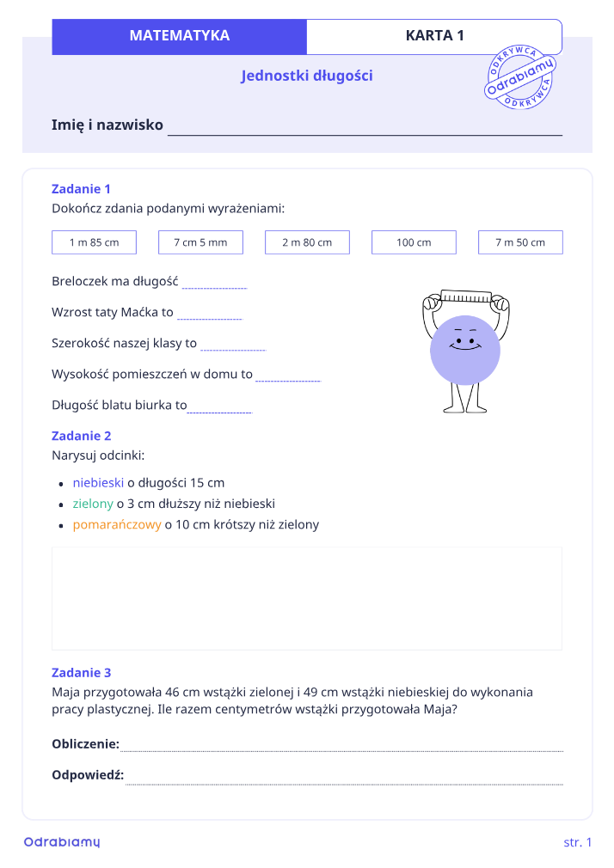
Task: Choose the 2 m 80 cm box
Action: tap(307, 242)
